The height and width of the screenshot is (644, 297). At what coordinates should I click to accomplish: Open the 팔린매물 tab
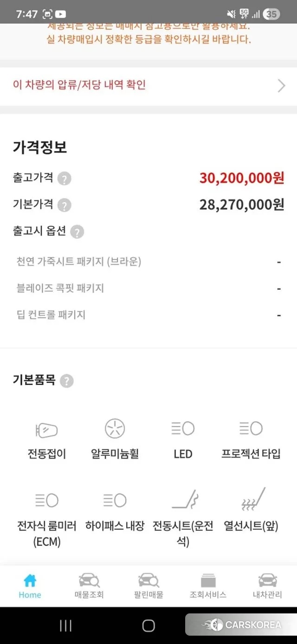coord(148,586)
